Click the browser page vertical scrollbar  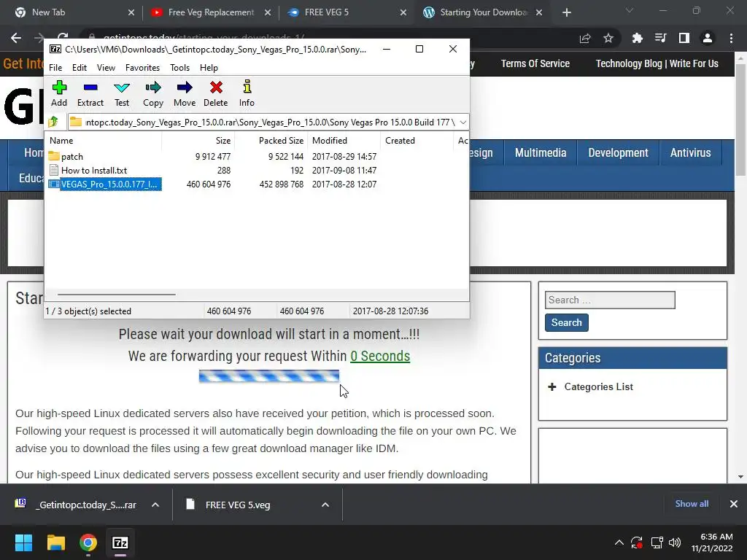click(740, 119)
